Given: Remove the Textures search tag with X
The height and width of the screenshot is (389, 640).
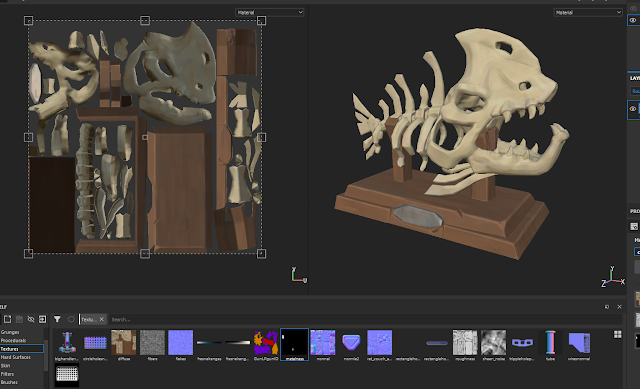Looking at the screenshot, I should click(102, 319).
